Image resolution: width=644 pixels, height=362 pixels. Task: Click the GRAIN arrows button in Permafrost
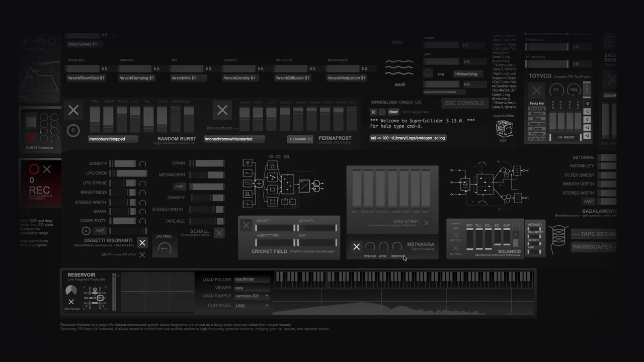point(300,139)
